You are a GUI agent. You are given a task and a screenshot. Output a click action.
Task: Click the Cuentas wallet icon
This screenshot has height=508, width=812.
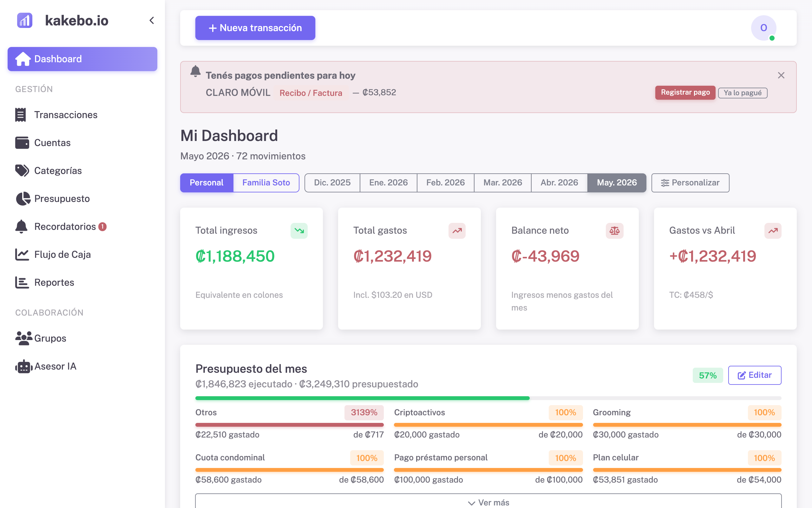click(x=22, y=143)
